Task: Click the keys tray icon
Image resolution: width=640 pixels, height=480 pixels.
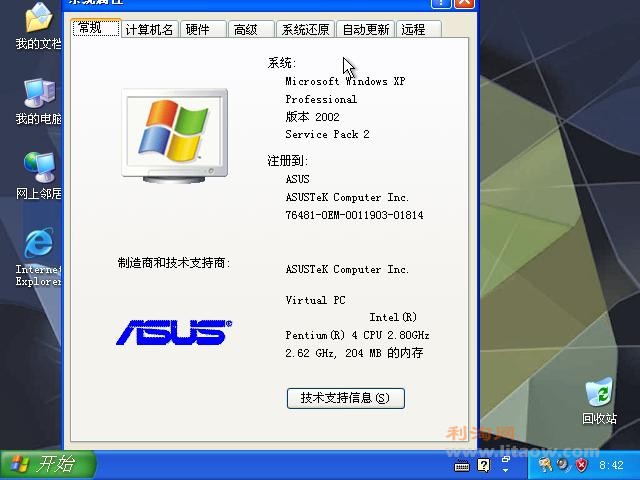Action: coord(545,464)
